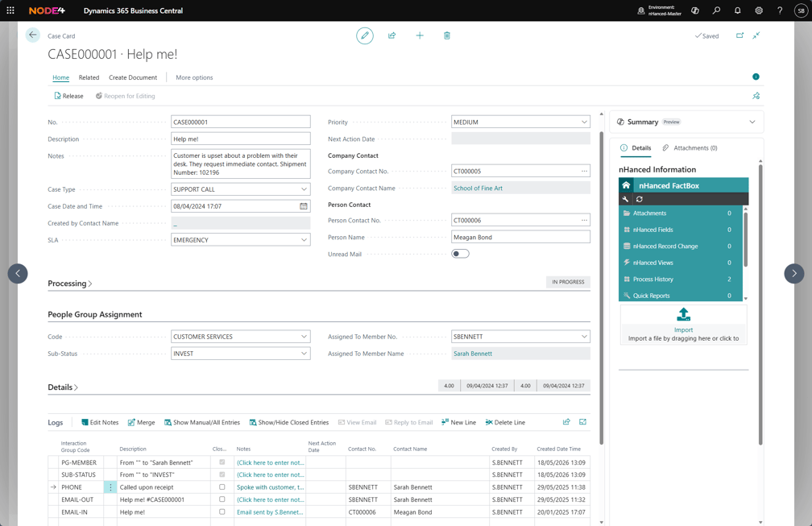Toggle Closed checkbox on PG-MEMBER row
This screenshot has width=812, height=526.
pyautogui.click(x=222, y=462)
